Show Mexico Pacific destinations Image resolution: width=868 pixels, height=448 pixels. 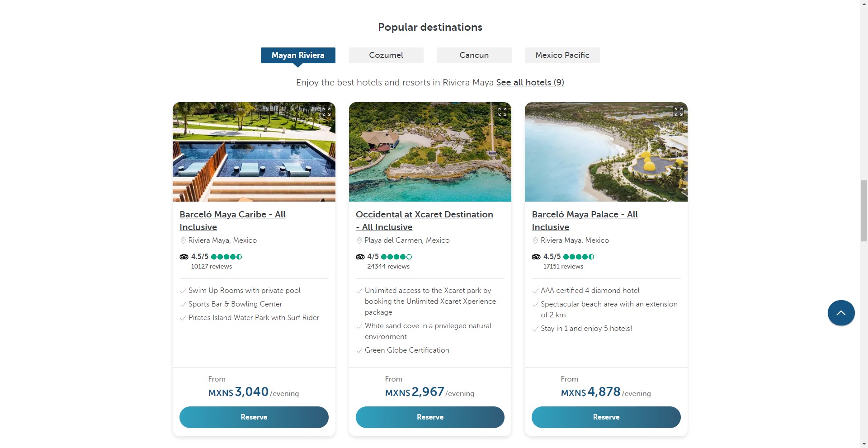[x=562, y=55]
